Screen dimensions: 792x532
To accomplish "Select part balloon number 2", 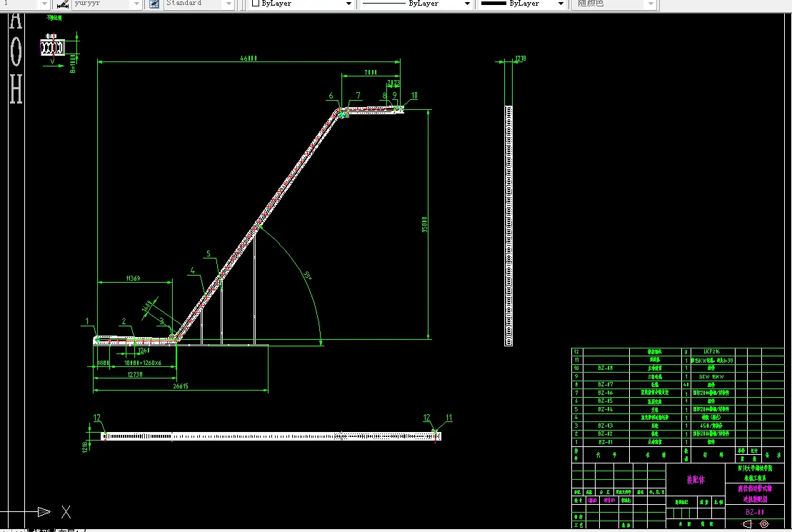I will point(124,321).
